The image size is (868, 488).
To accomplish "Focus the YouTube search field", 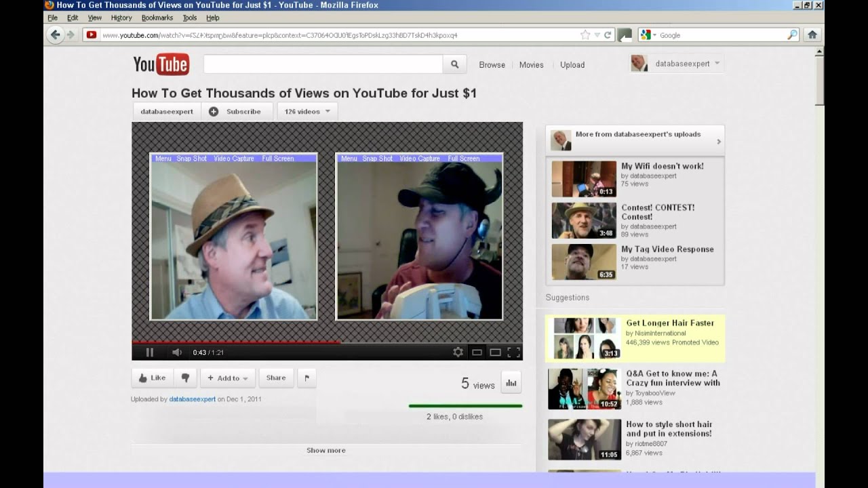I will pyautogui.click(x=323, y=64).
